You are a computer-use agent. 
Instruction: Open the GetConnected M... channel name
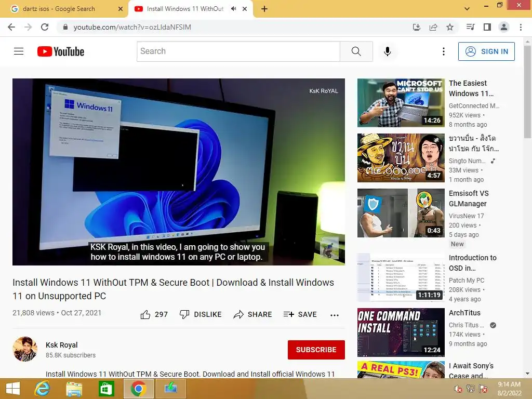point(474,106)
